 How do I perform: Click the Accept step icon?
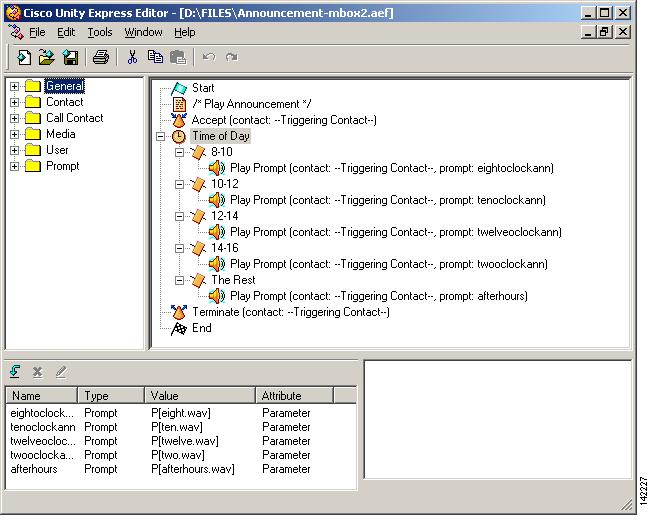click(x=179, y=120)
